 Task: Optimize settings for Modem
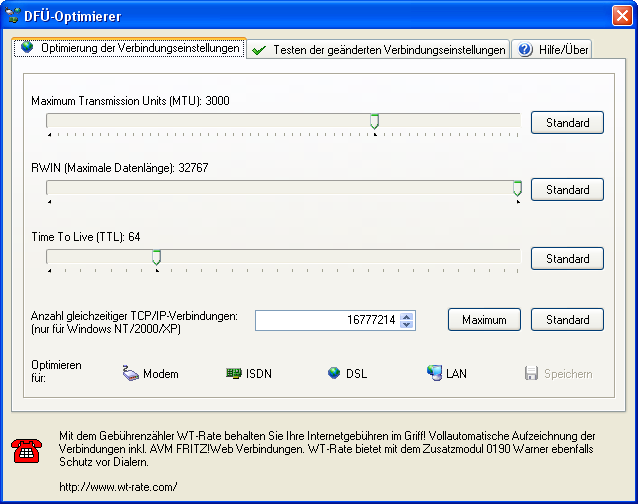click(151, 373)
